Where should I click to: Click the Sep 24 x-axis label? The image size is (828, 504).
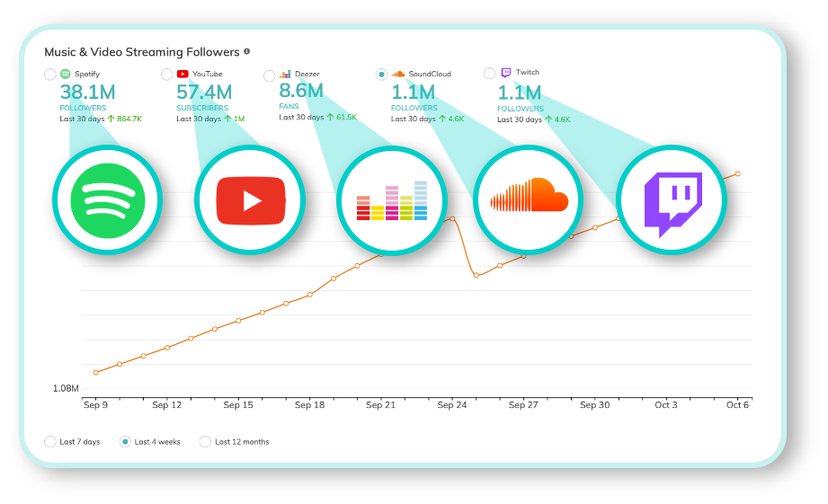(452, 405)
